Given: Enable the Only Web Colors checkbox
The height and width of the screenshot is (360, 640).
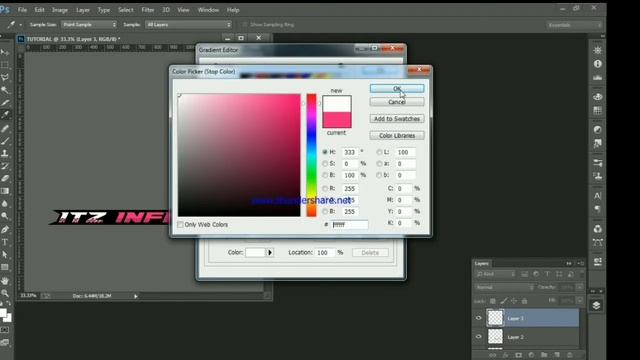Looking at the screenshot, I should point(180,224).
